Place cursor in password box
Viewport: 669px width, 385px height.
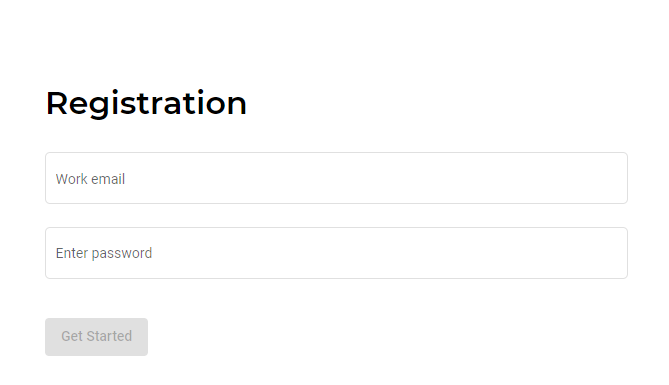(x=336, y=253)
